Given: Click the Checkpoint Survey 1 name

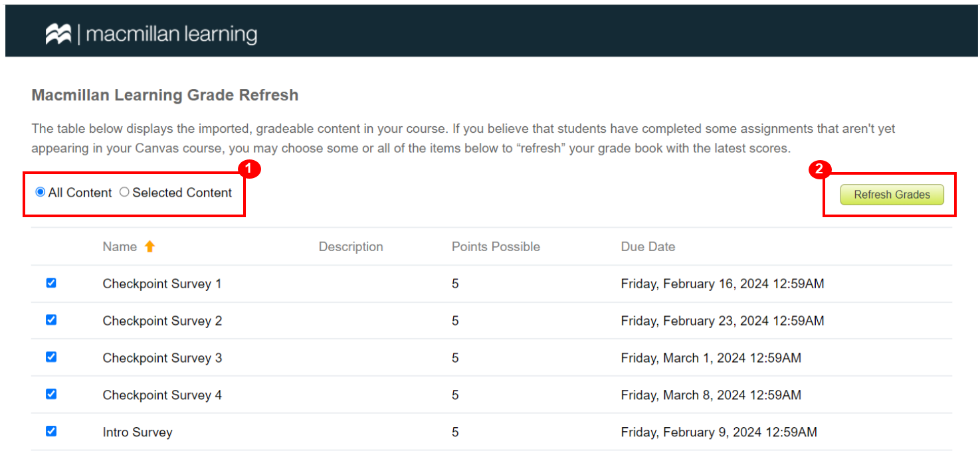Looking at the screenshot, I should tap(162, 284).
